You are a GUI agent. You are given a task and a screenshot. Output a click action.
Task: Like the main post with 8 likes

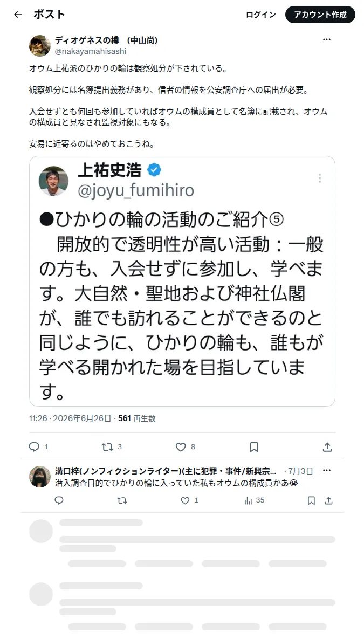tap(181, 447)
